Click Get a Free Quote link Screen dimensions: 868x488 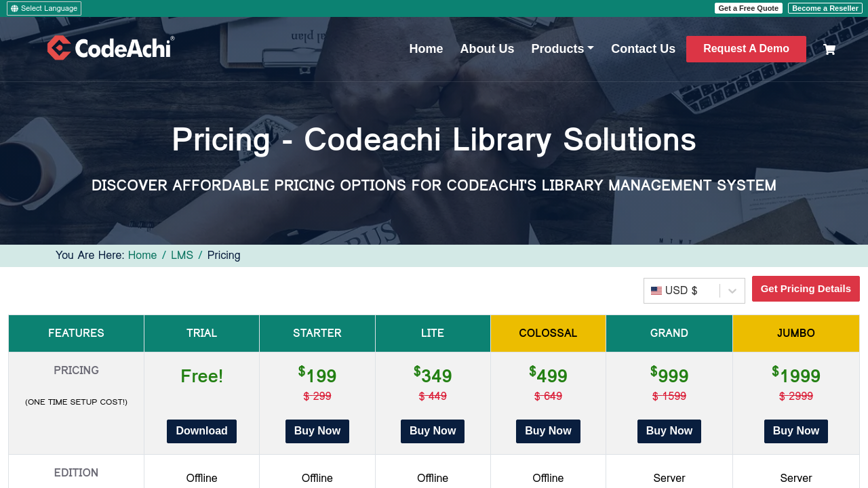748,8
